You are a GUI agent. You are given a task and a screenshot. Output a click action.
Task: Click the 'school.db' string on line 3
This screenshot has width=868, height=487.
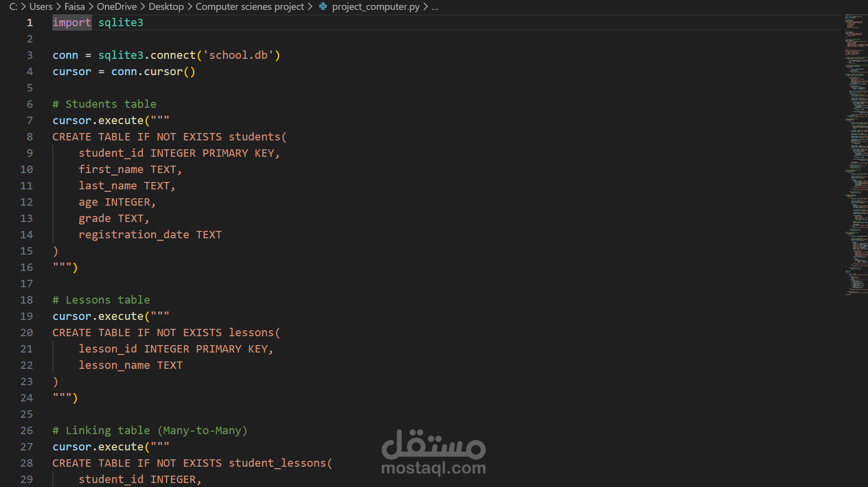(241, 55)
